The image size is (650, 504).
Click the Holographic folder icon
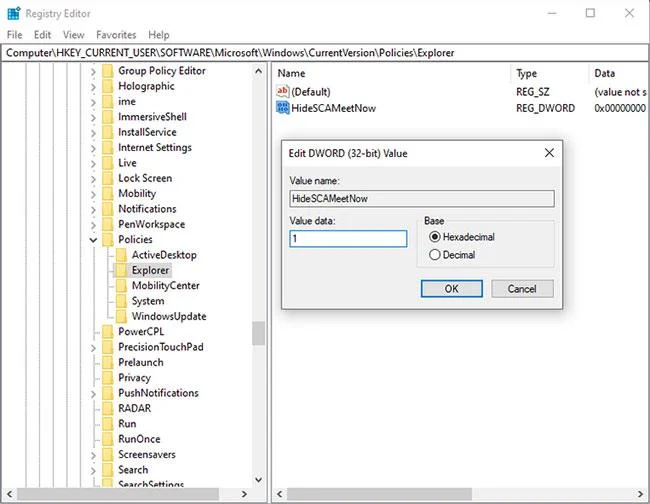coord(108,86)
